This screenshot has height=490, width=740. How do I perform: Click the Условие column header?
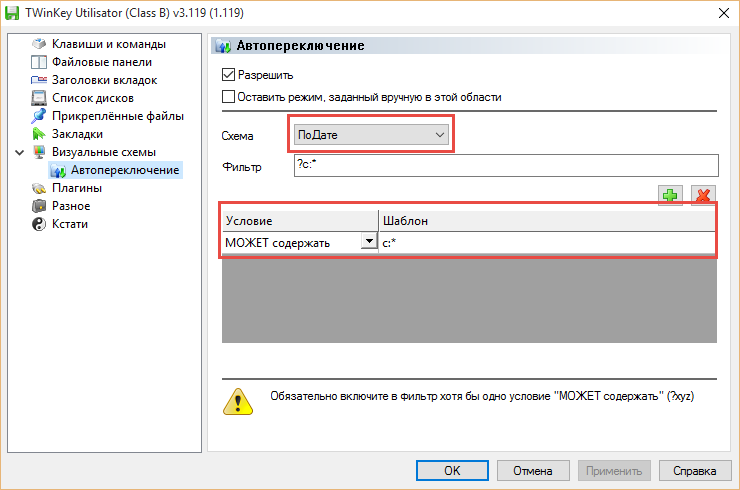300,220
